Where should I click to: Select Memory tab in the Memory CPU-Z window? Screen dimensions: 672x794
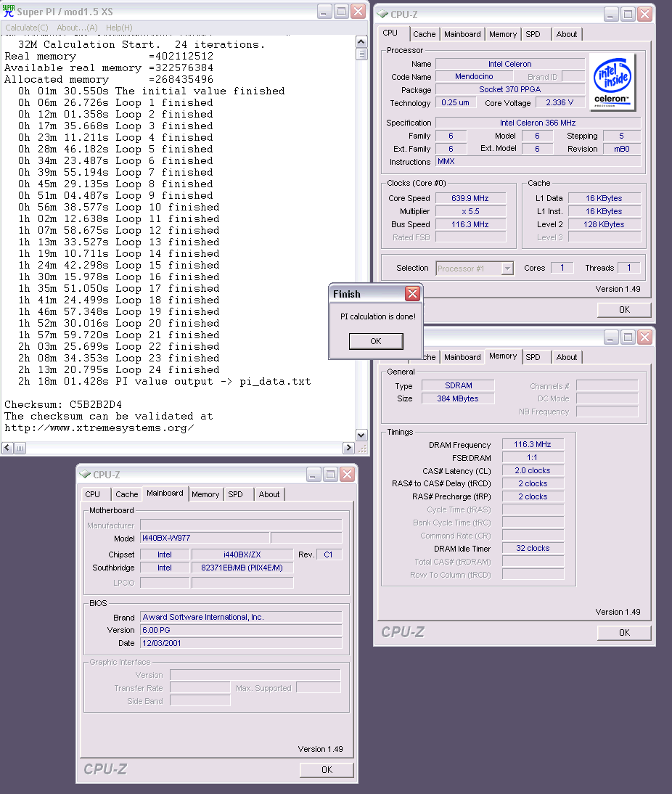(x=503, y=356)
